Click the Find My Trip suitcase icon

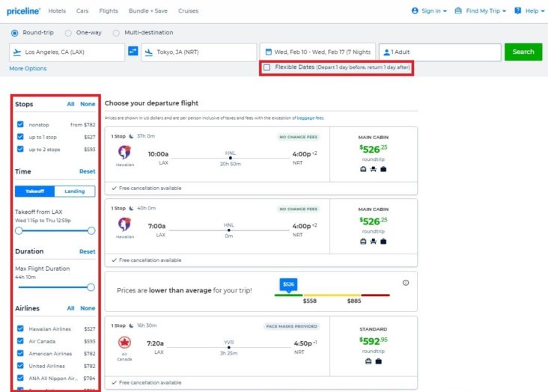tap(458, 10)
